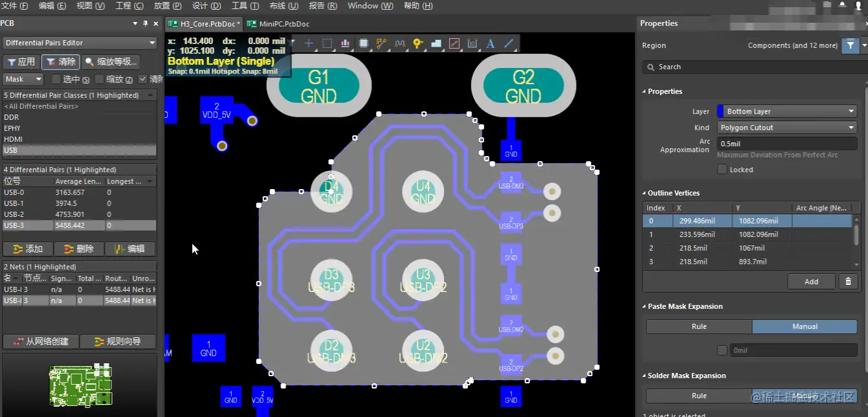The image size is (868, 417).
Task: Collapse the Paste Mask Expansion section
Action: click(x=644, y=306)
